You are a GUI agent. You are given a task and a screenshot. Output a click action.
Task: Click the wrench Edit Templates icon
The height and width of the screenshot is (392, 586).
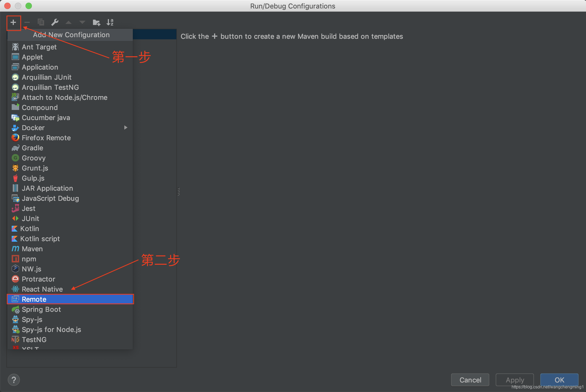[x=55, y=23]
